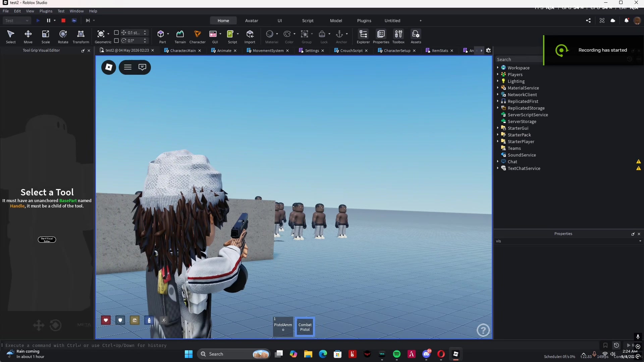Open the Test mode dropdown
This screenshot has width=644, height=362.
click(x=17, y=20)
